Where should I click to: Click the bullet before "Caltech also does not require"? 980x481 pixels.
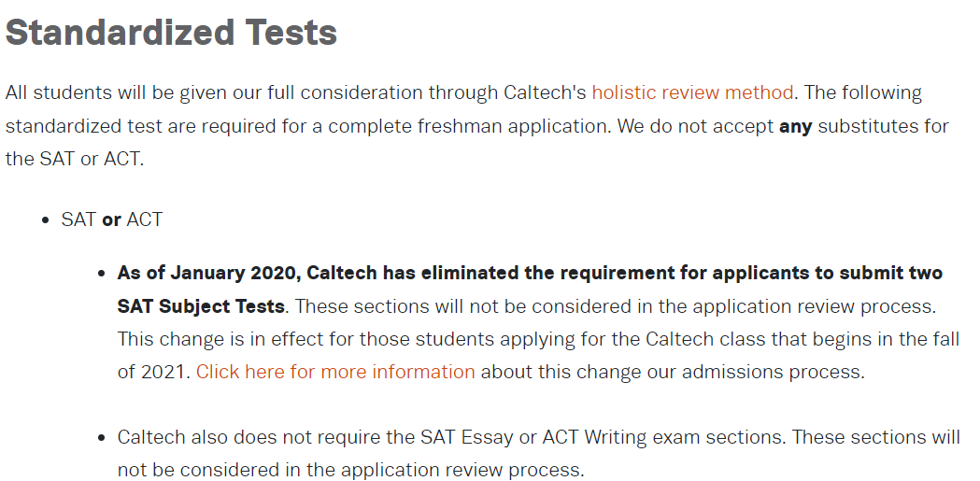point(102,438)
